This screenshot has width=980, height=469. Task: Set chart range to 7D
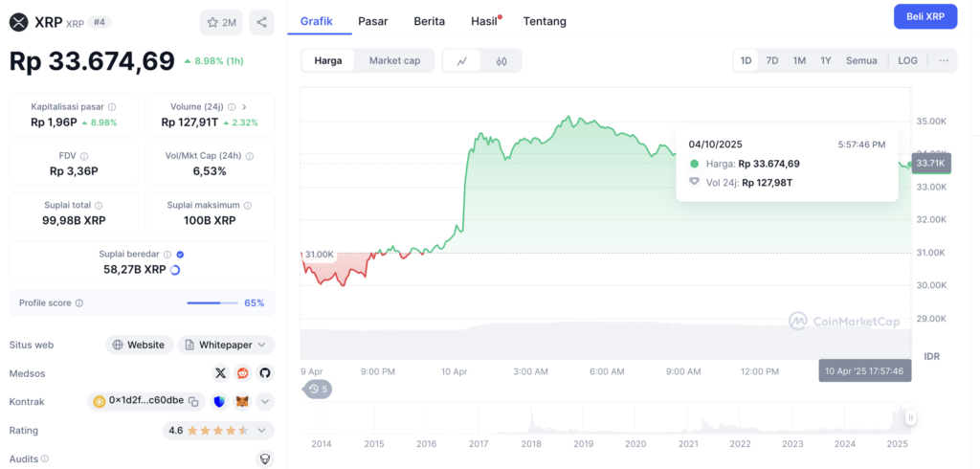click(x=772, y=60)
